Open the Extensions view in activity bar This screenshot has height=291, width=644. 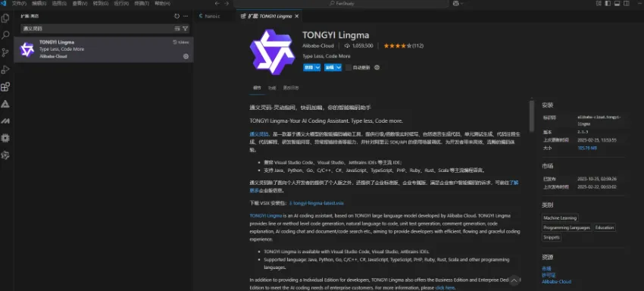[x=5, y=86]
